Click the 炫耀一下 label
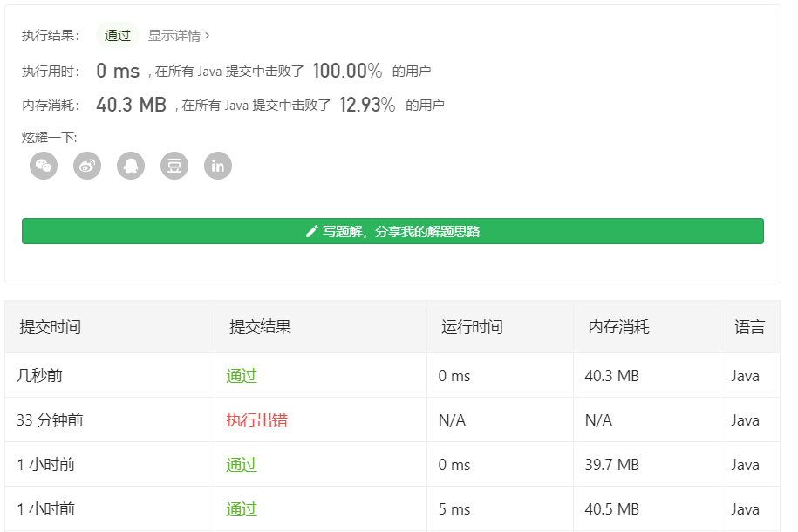This screenshot has height=532, width=798. (x=50, y=138)
